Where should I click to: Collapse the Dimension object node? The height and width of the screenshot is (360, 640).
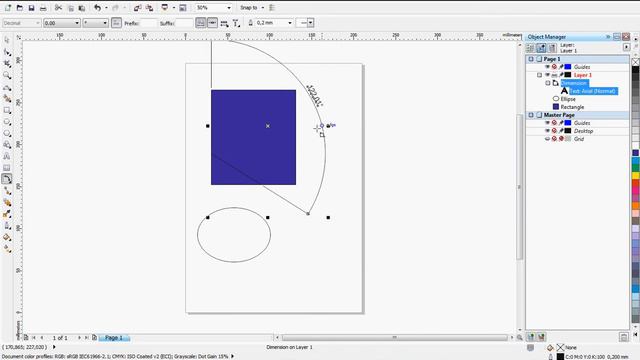pyautogui.click(x=548, y=83)
